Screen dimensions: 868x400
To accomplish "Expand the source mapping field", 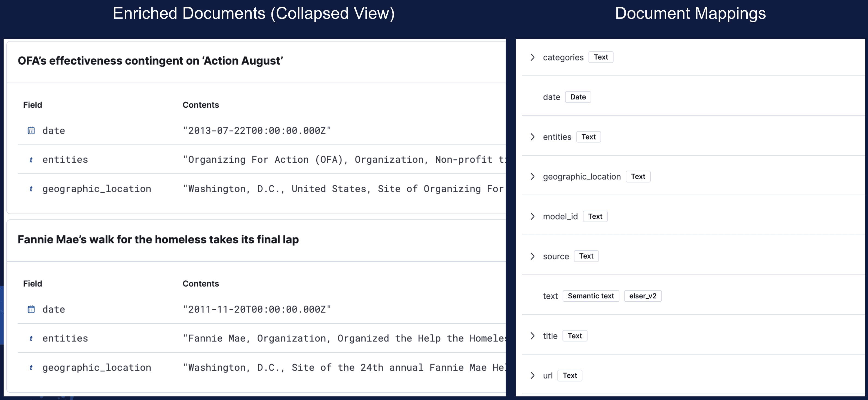I will tap(532, 256).
